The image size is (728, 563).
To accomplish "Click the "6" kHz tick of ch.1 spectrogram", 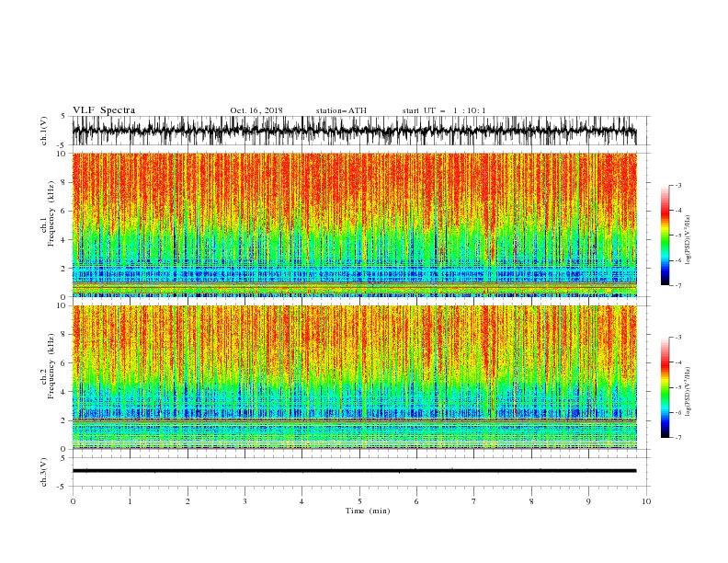I will (x=63, y=211).
